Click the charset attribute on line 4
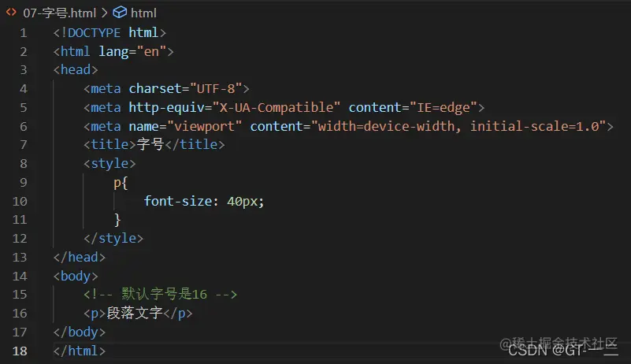 point(155,88)
